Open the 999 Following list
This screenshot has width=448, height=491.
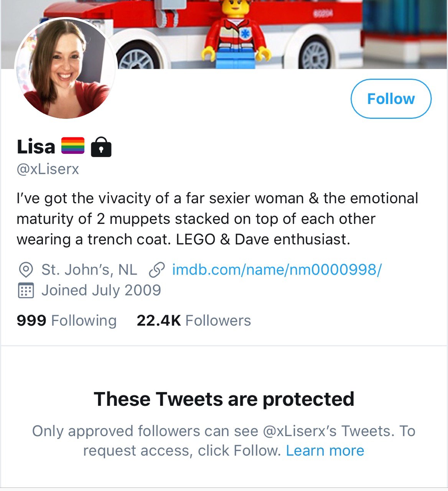point(66,320)
